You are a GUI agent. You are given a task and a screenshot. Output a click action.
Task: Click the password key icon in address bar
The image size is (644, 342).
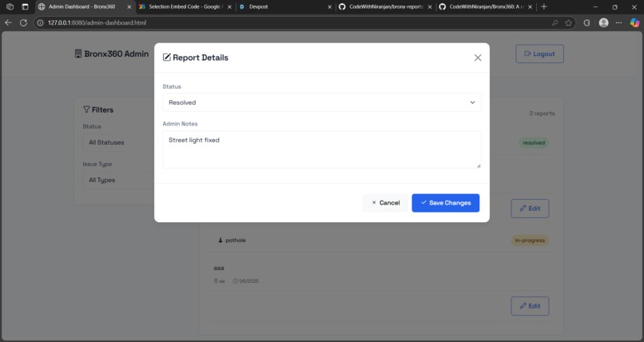[x=555, y=23]
